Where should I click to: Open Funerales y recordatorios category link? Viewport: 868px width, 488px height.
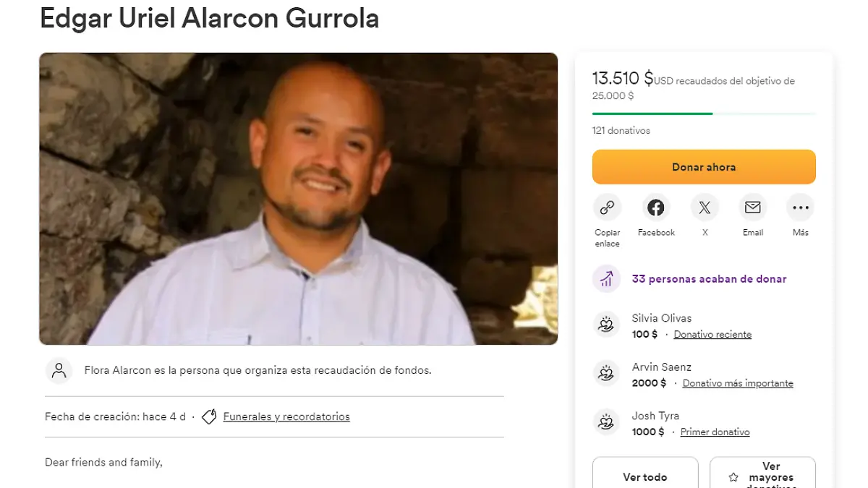point(286,416)
